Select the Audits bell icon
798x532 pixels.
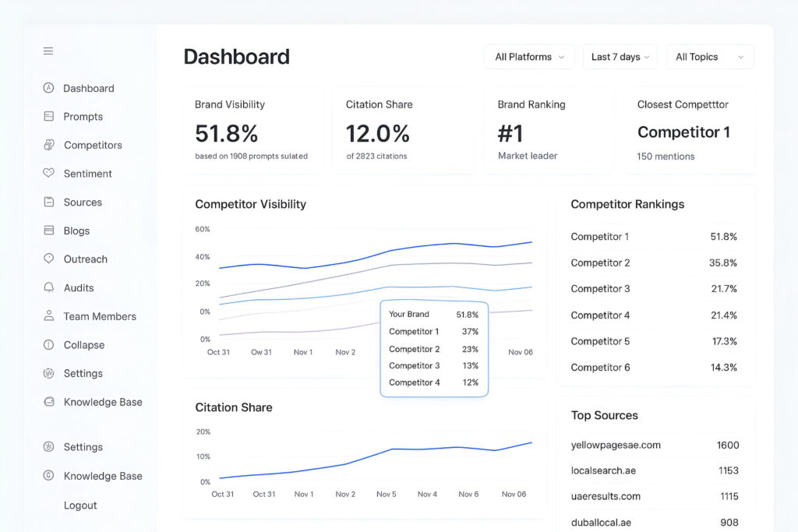(x=48, y=287)
